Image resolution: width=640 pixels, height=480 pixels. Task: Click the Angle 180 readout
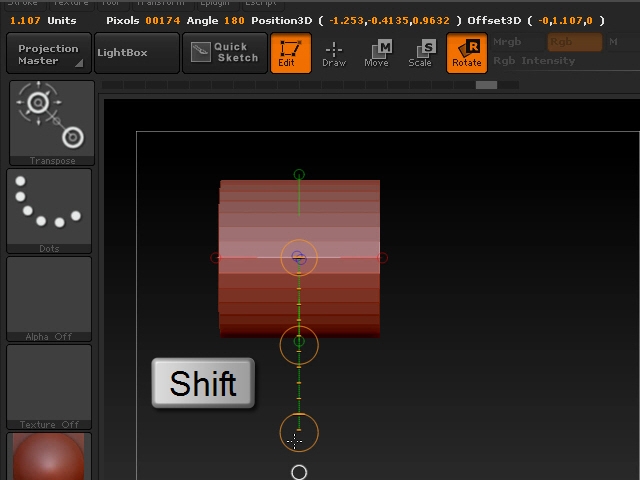click(x=216, y=20)
